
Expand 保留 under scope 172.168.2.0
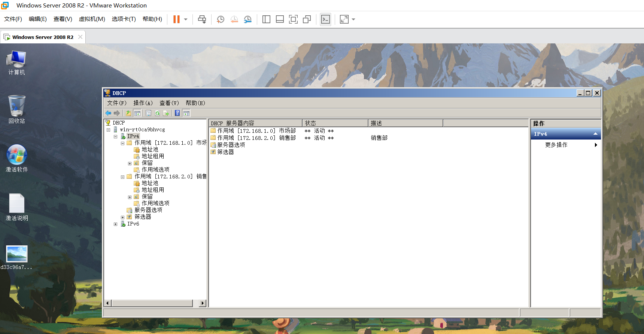pos(130,197)
